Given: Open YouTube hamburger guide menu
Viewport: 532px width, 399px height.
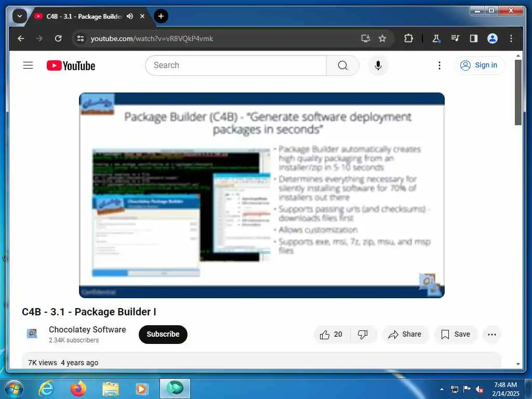Looking at the screenshot, I should (28, 65).
